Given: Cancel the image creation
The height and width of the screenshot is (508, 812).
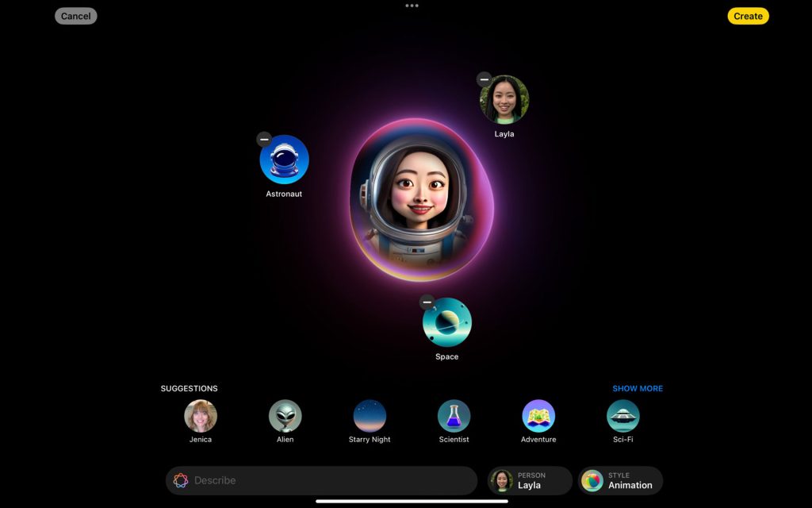Looking at the screenshot, I should (75, 16).
